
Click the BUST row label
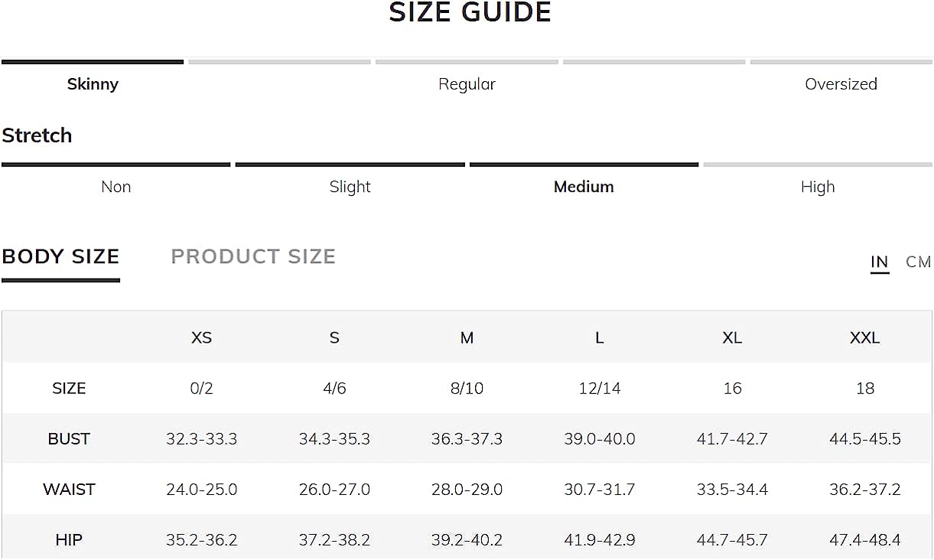point(69,439)
